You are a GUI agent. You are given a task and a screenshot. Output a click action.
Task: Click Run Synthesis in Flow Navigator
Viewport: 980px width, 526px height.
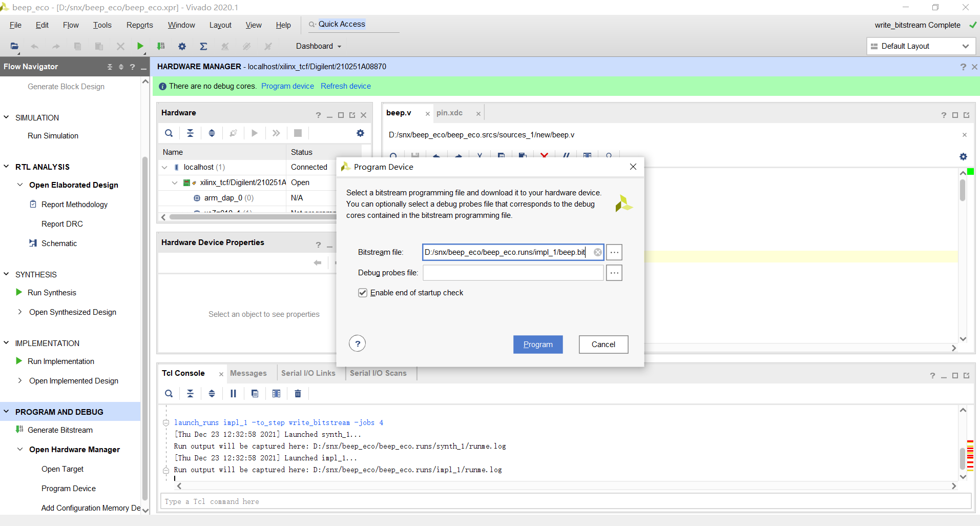coord(52,293)
